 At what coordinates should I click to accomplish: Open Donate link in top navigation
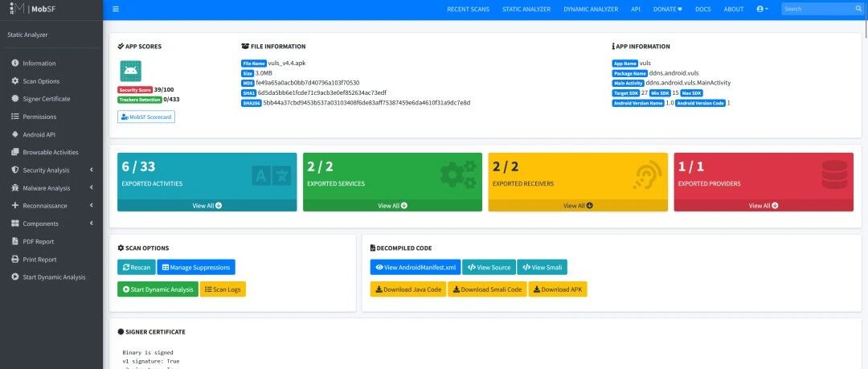(667, 10)
